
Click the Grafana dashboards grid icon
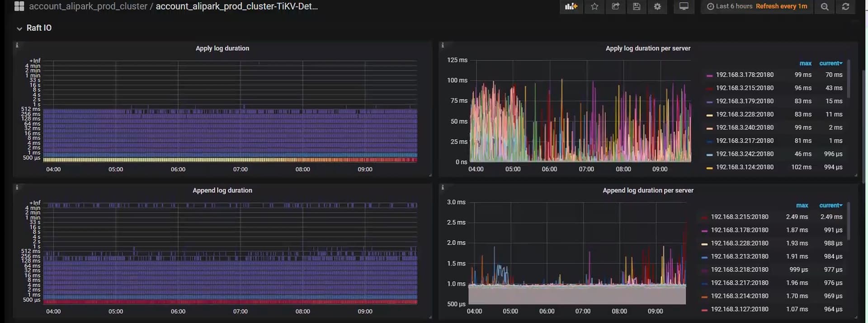click(19, 6)
